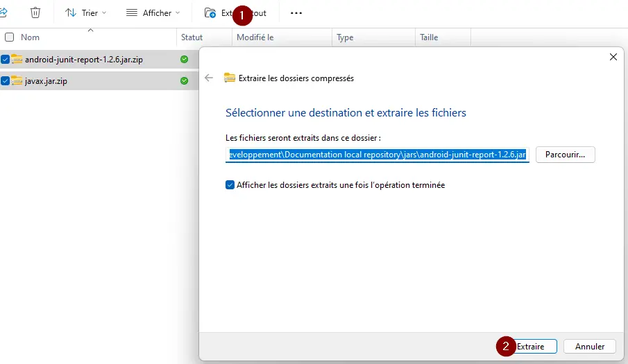Open the Afficher view dropdown
This screenshot has height=364, width=628.
click(x=153, y=12)
